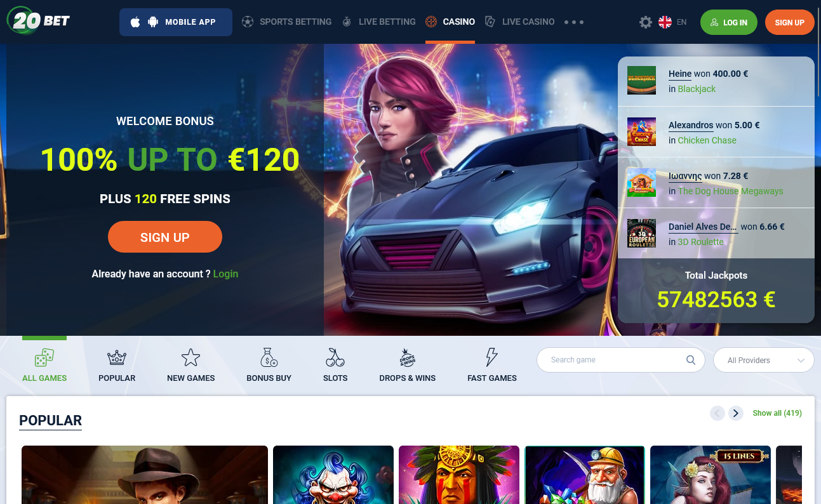Follow the Login link under banner

[x=225, y=274]
